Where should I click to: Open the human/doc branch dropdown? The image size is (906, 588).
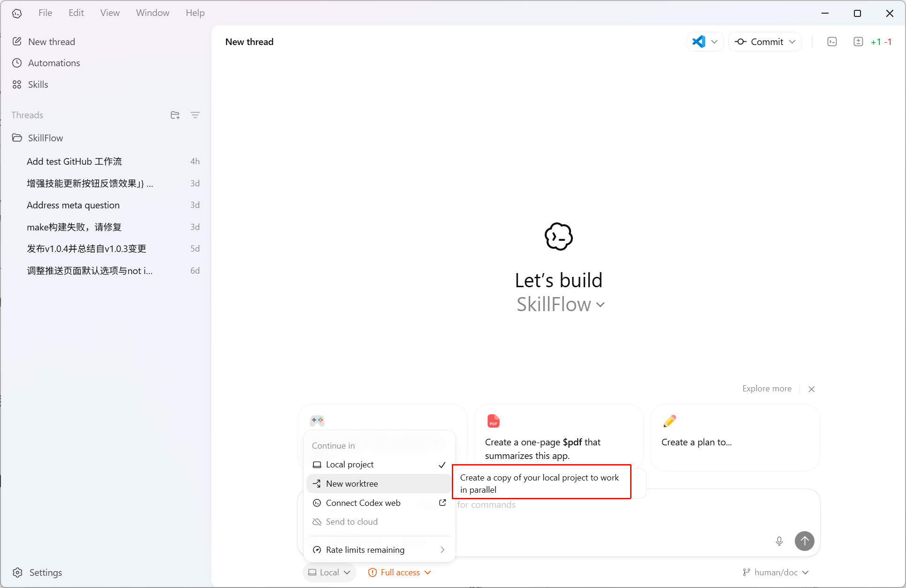point(776,573)
